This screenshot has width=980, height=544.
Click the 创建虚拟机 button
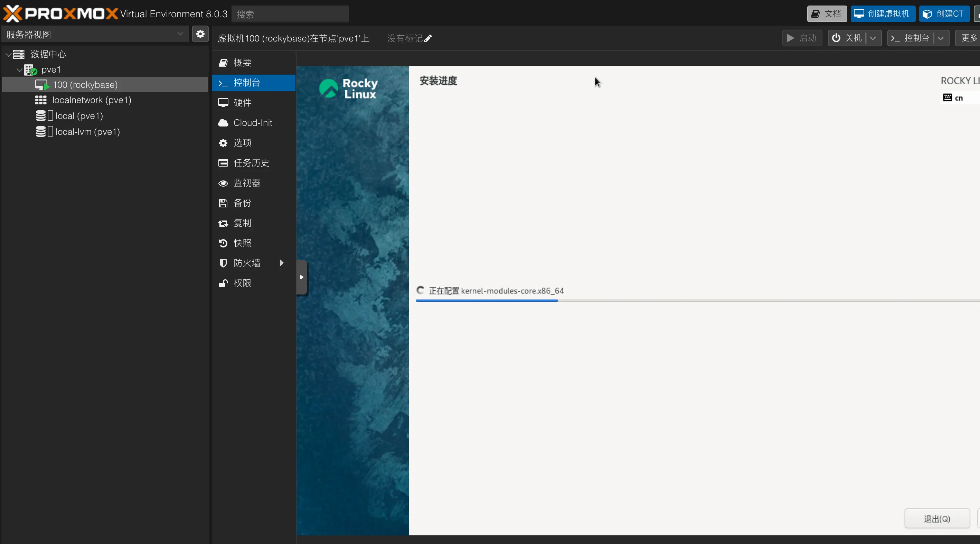[x=883, y=14]
